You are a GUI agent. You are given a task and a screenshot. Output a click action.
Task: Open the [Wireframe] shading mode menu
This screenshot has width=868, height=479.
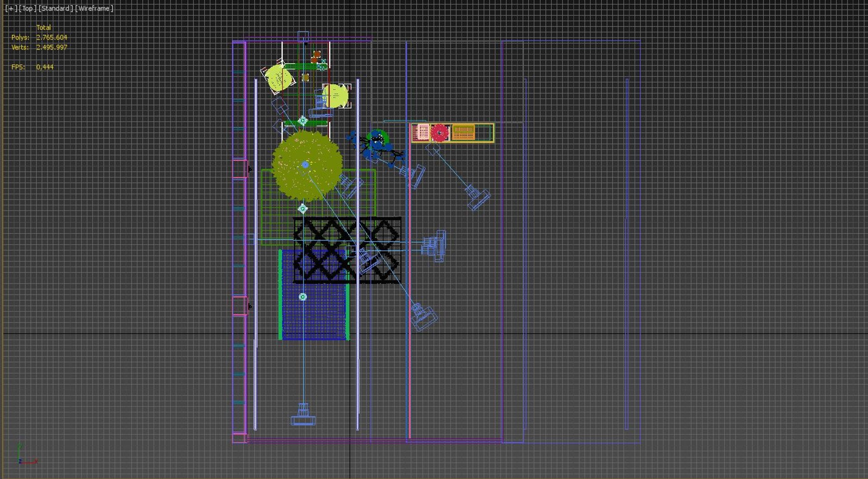(x=94, y=8)
